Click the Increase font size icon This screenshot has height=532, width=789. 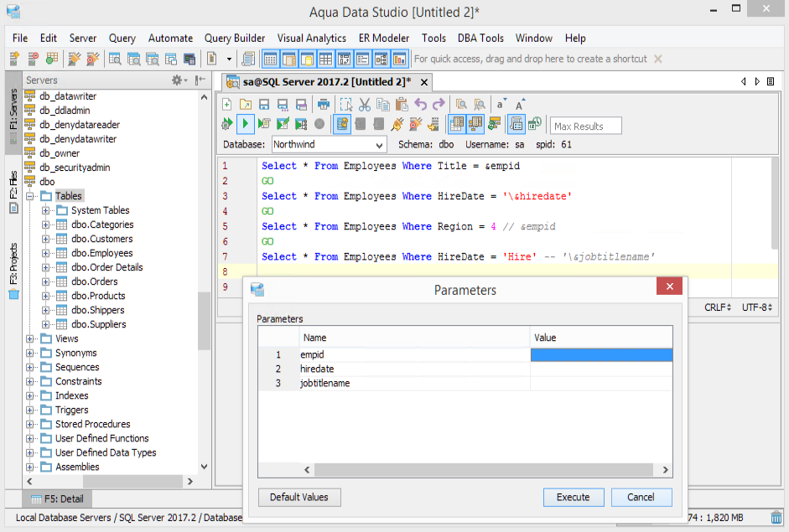pyautogui.click(x=520, y=105)
